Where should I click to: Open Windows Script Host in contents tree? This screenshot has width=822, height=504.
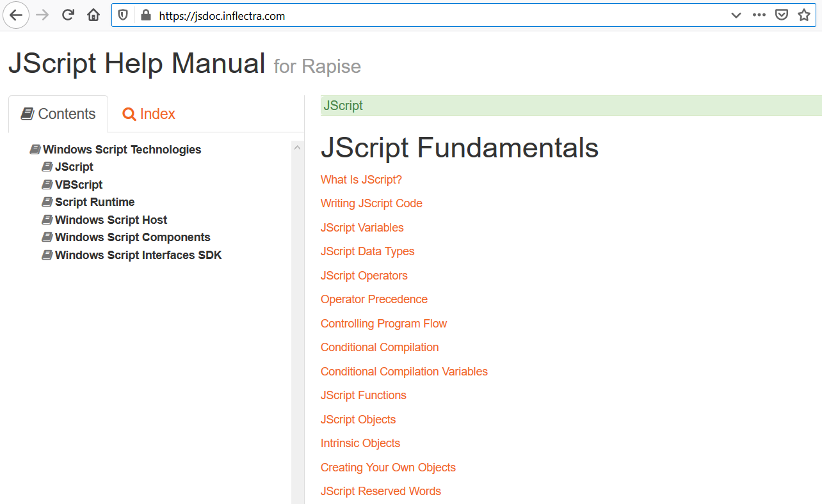coord(111,220)
